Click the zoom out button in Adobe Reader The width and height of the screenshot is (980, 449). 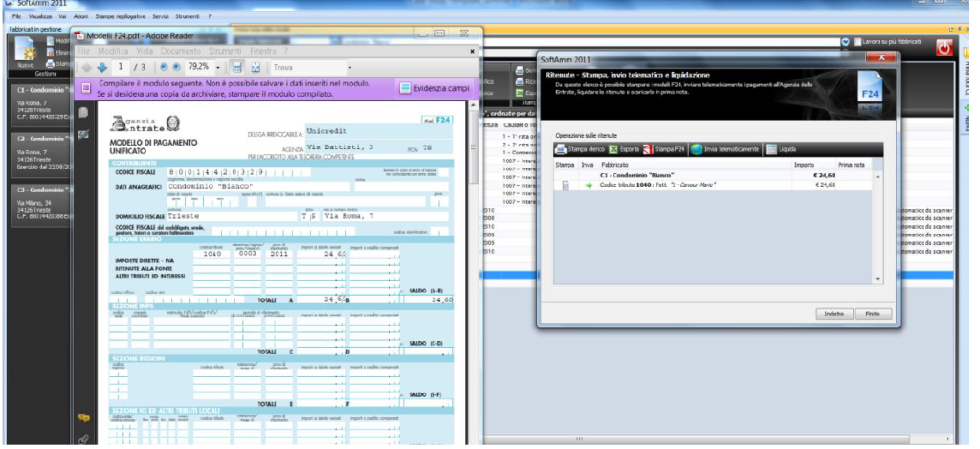(x=164, y=67)
